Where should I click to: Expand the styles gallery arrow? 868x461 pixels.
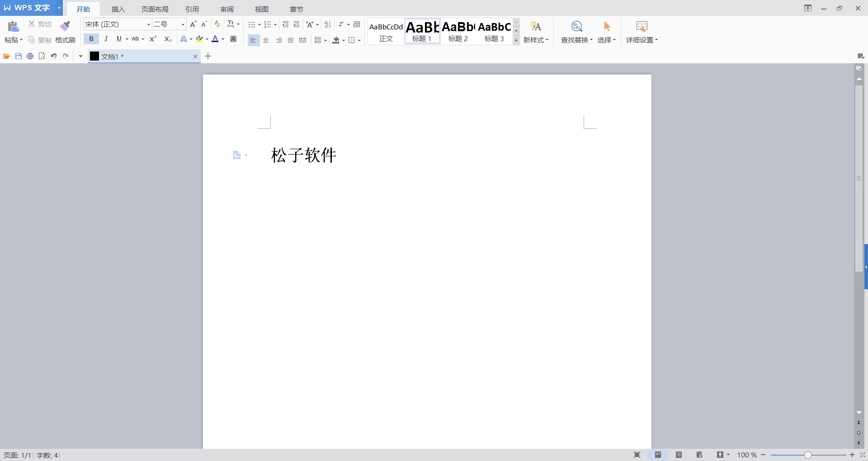point(516,40)
